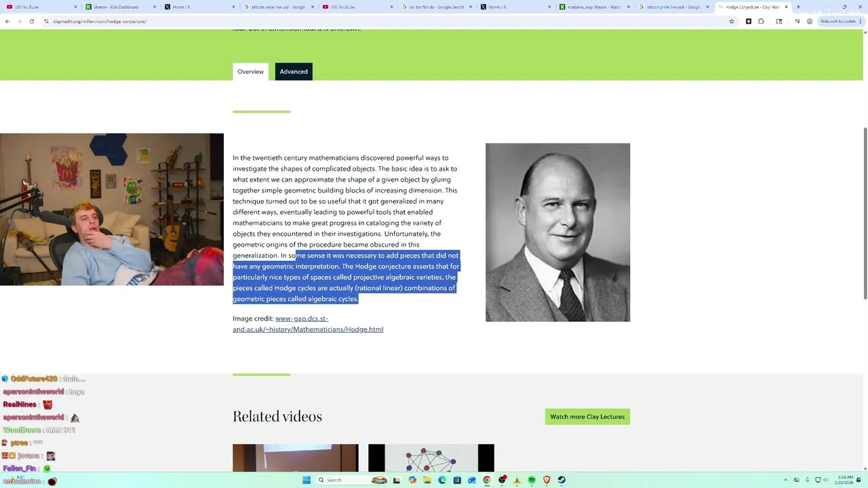Open the first related video thumbnail

tap(295, 458)
